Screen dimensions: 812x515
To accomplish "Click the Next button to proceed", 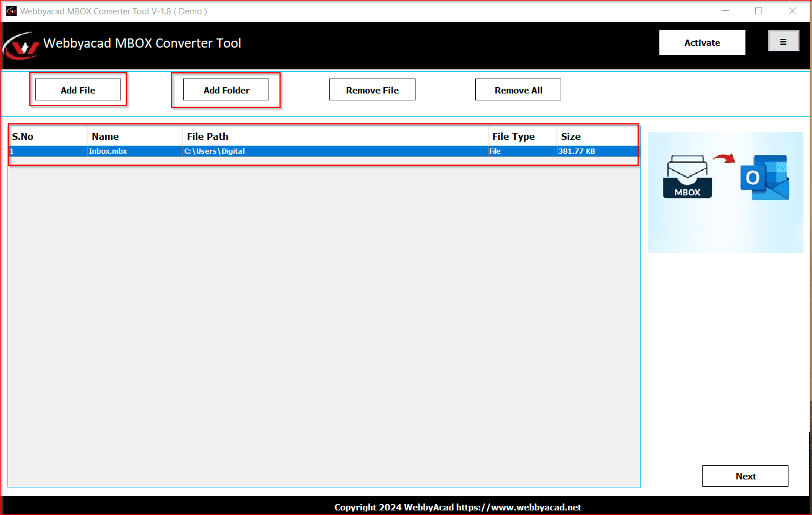I will [x=745, y=475].
